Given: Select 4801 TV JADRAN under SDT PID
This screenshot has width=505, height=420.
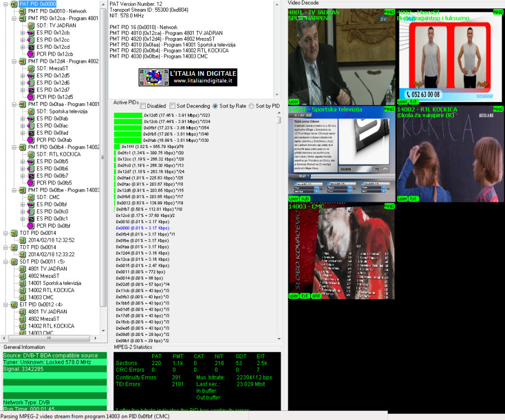Looking at the screenshot, I should (x=48, y=269).
